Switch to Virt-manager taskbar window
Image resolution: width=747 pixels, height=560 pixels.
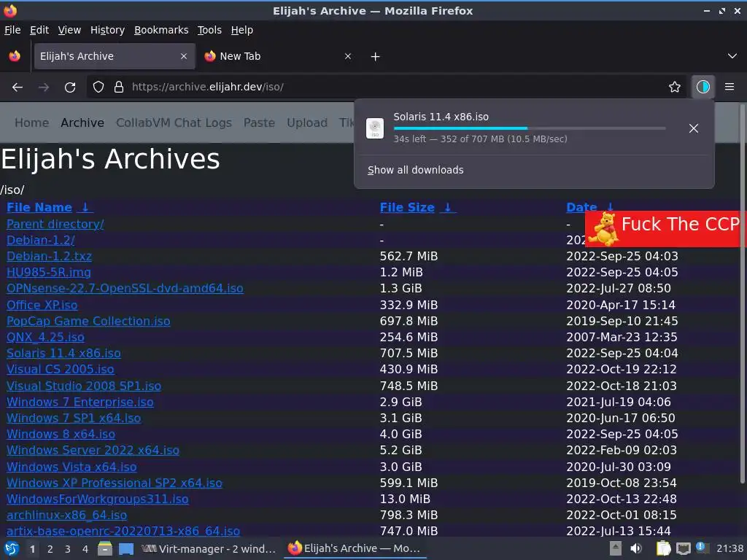(209, 548)
